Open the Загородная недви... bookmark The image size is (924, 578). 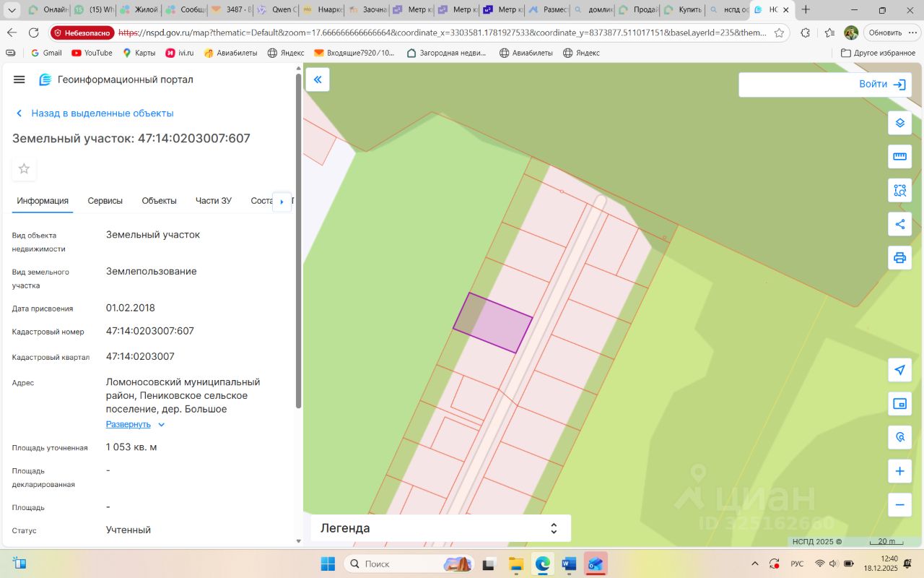[x=447, y=53]
